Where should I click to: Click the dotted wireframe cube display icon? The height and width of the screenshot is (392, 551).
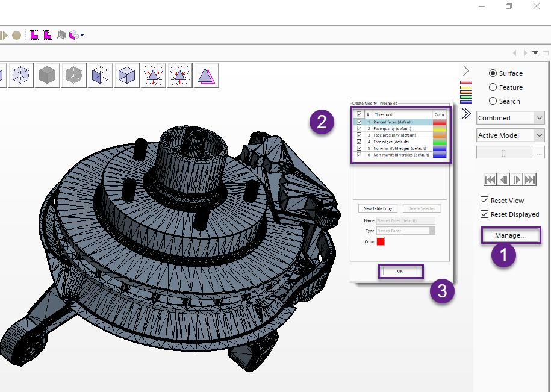point(20,75)
